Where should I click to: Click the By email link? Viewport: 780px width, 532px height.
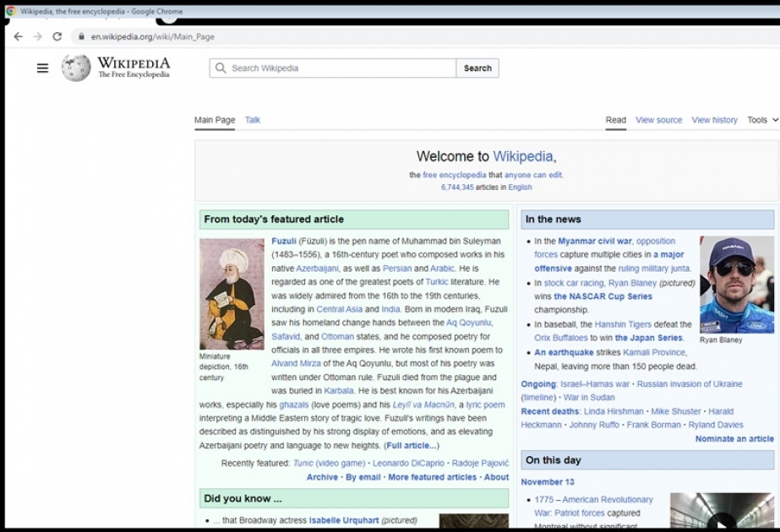(363, 477)
